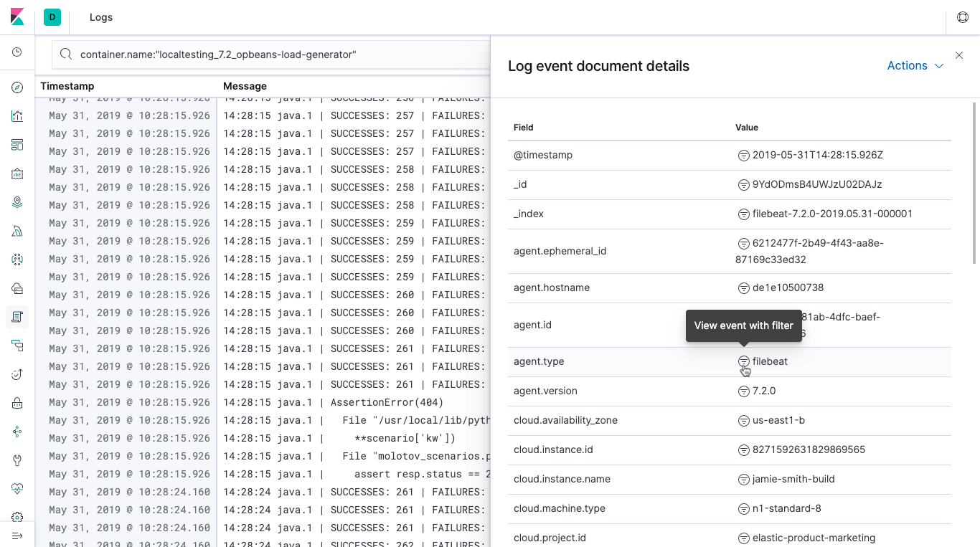Screen dimensions: 980x547
Task: Click the Logs breadcrumb in the header
Action: pyautogui.click(x=101, y=17)
